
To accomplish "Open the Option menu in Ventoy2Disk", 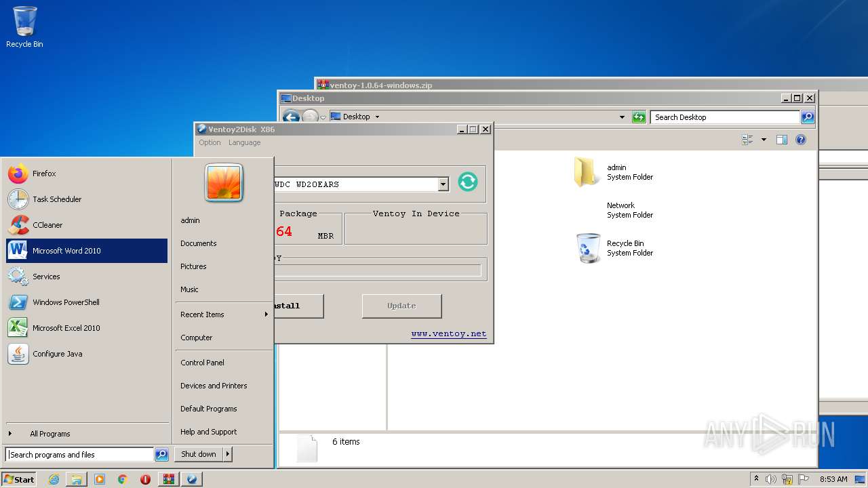I will pyautogui.click(x=210, y=142).
